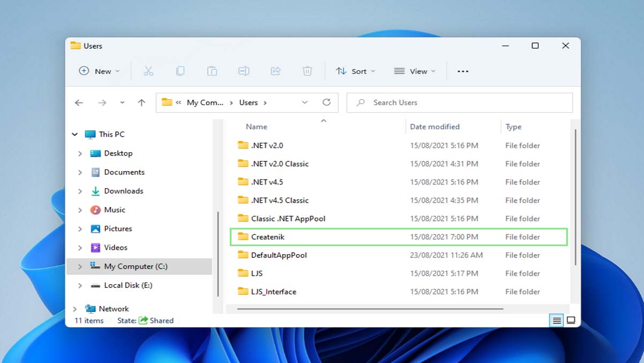Select My Computer (C:) in navigation pane

[x=139, y=266]
